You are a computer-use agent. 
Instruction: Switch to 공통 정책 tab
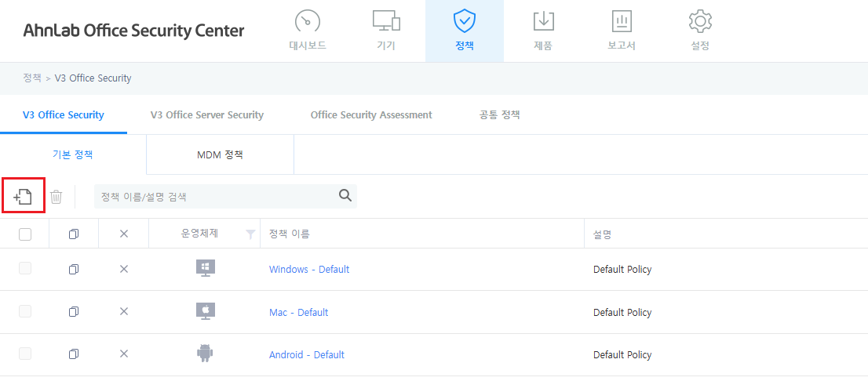click(499, 115)
